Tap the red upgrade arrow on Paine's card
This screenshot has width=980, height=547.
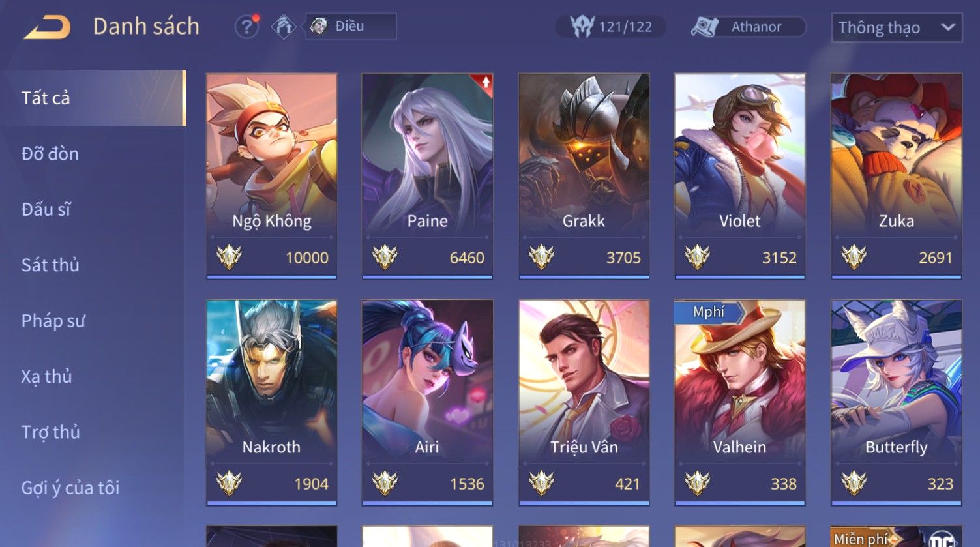tap(486, 82)
